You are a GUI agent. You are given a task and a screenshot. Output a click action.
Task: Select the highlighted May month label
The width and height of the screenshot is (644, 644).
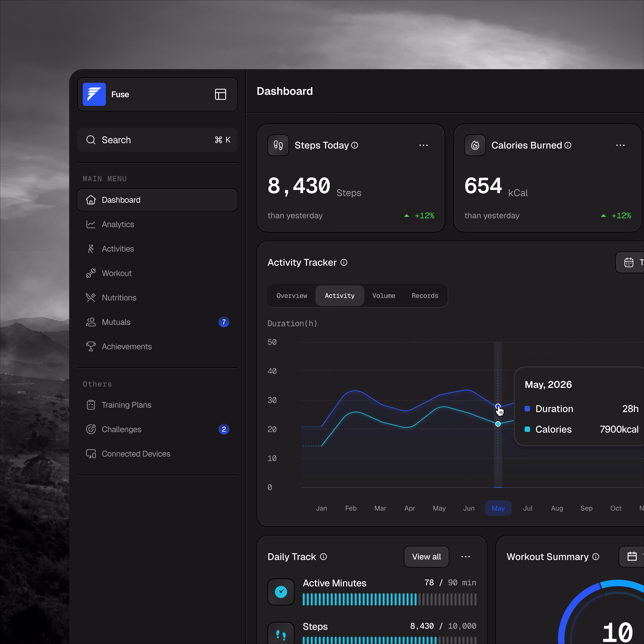[x=498, y=508]
